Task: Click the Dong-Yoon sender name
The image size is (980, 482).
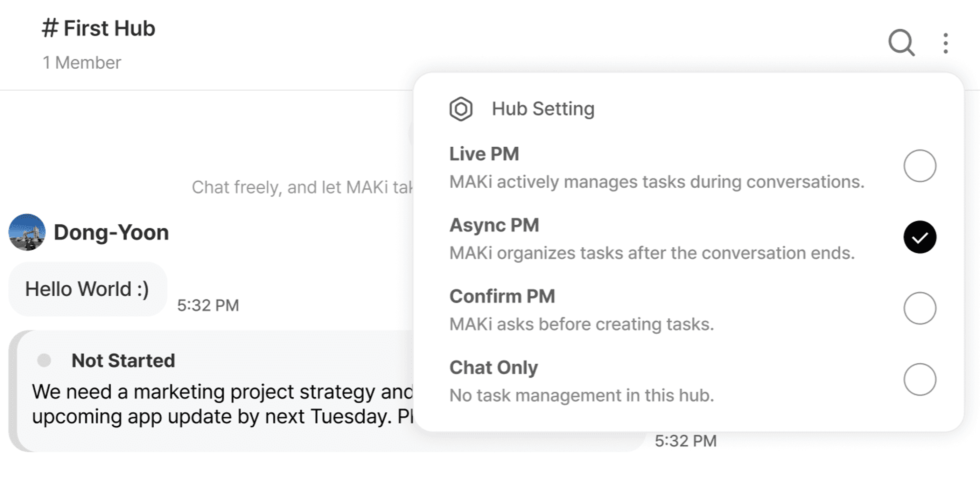Action: click(111, 232)
